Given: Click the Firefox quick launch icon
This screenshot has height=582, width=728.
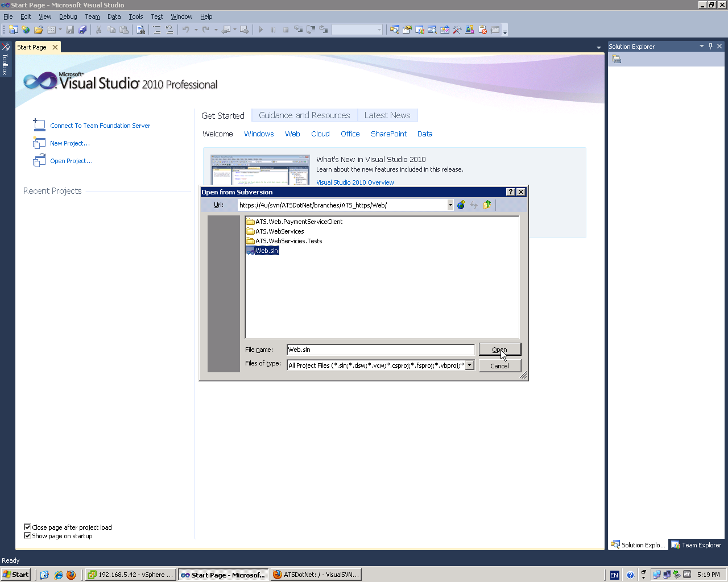Looking at the screenshot, I should (x=71, y=575).
